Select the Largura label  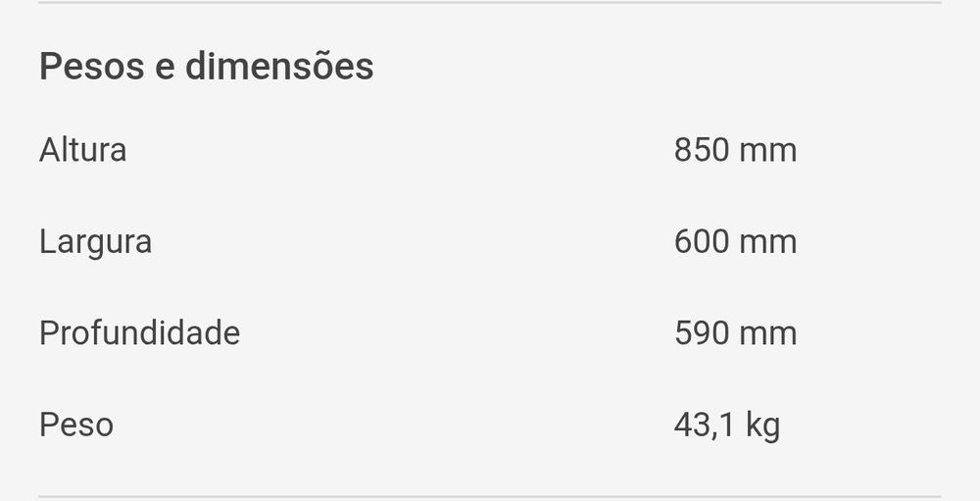pyautogui.click(x=95, y=241)
